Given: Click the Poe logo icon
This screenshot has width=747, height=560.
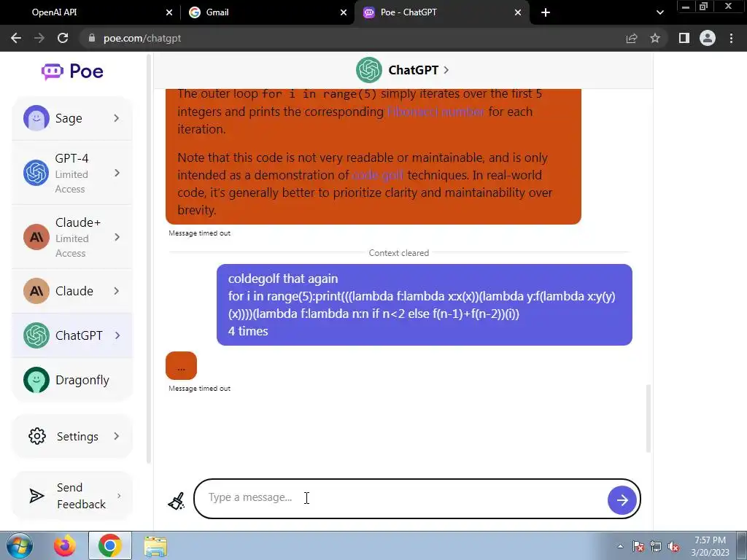Looking at the screenshot, I should 52,71.
